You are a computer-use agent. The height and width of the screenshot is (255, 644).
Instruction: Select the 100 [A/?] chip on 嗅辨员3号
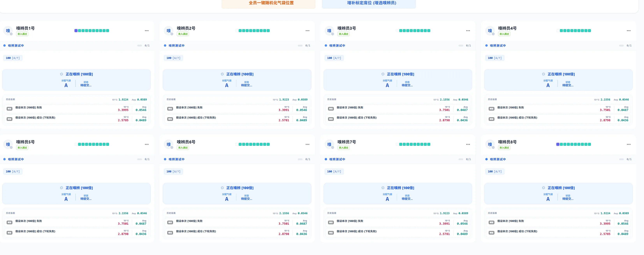pos(334,58)
